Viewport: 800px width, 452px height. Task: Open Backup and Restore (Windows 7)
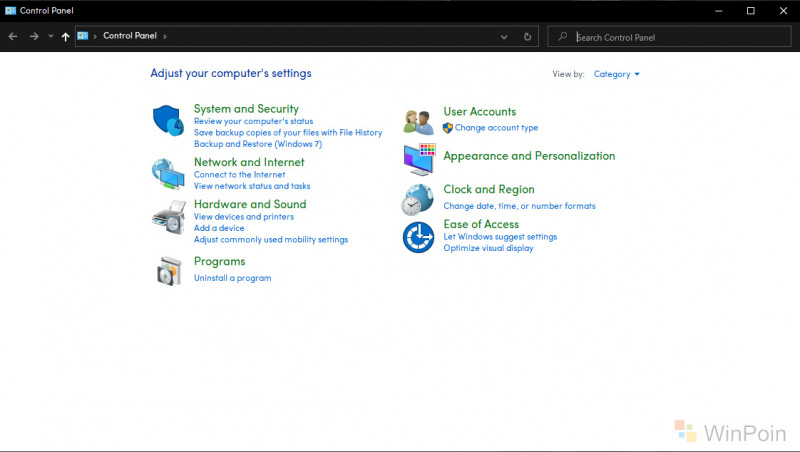coord(258,144)
